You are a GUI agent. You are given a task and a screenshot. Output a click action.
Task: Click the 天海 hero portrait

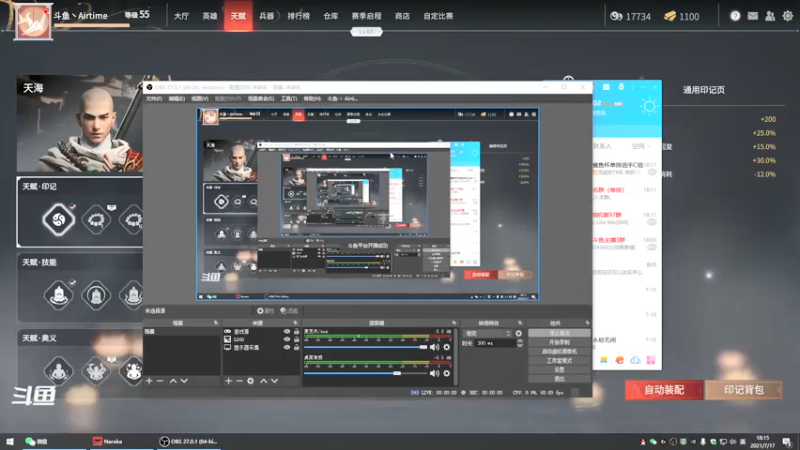coord(80,123)
